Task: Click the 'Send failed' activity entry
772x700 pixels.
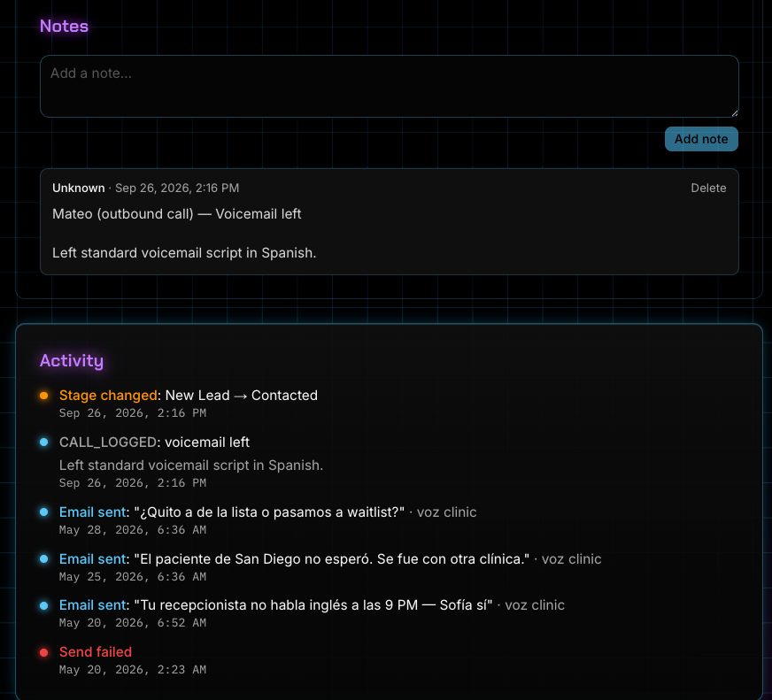Action: tap(96, 651)
